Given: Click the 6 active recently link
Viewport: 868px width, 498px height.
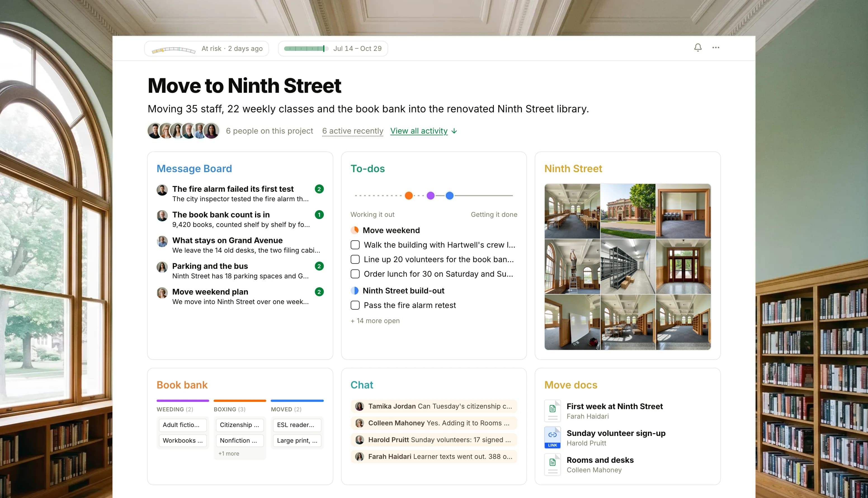Looking at the screenshot, I should point(352,131).
